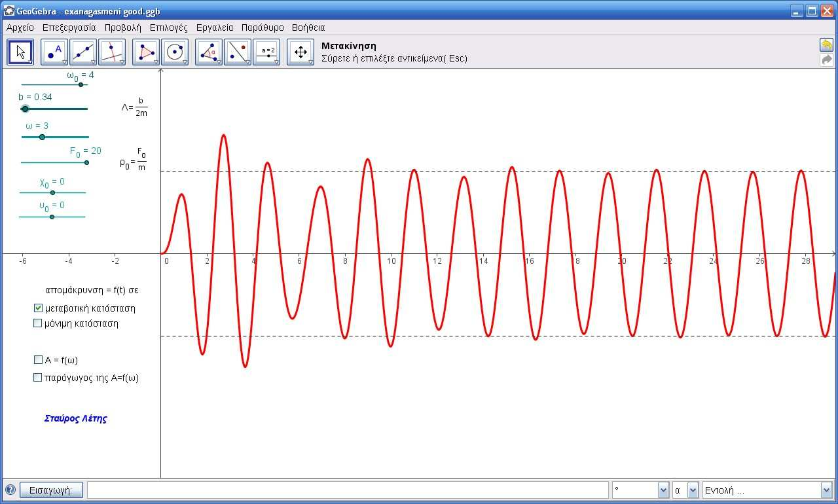
Task: Open the Greek letter α dropdown
Action: coord(693,490)
